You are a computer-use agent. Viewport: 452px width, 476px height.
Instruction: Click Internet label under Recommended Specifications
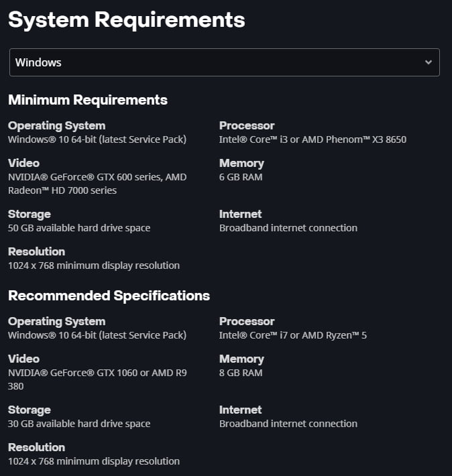(240, 410)
